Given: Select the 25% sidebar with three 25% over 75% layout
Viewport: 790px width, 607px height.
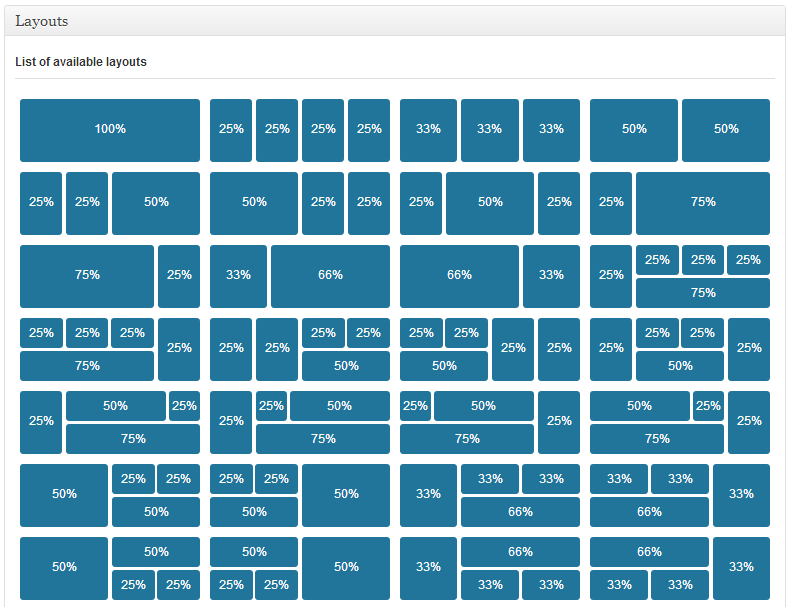Looking at the screenshot, I should coord(680,276).
